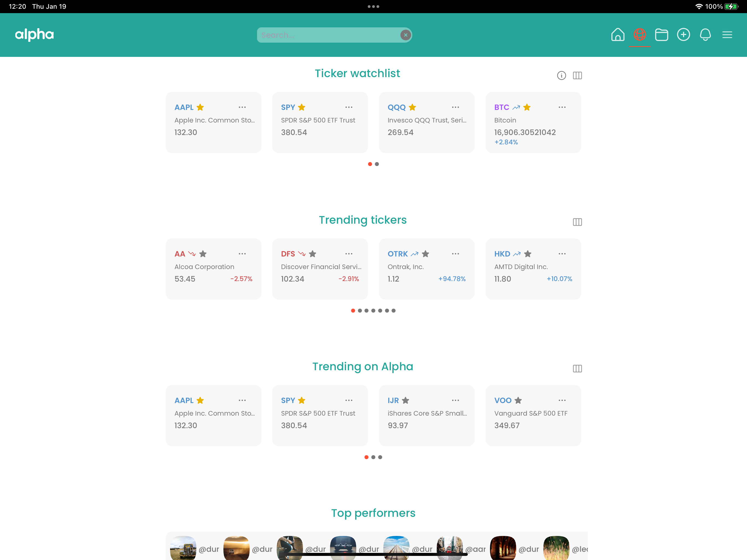Open more options for VOO card
Viewport: 747px width, 560px height.
click(562, 400)
